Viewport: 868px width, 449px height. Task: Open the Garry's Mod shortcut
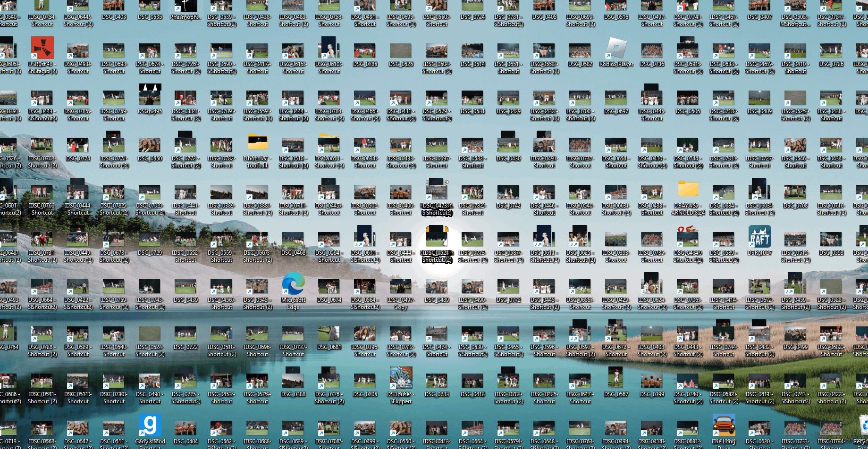point(150,426)
